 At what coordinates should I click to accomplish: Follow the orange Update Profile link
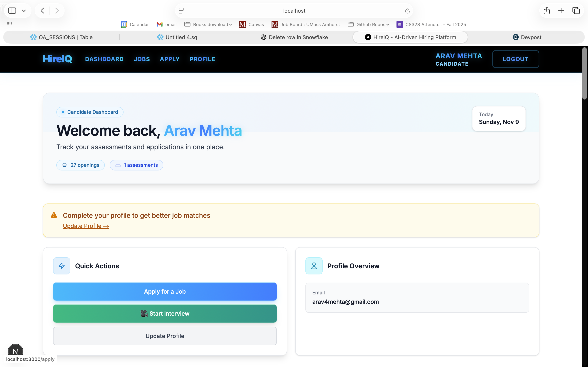click(86, 226)
